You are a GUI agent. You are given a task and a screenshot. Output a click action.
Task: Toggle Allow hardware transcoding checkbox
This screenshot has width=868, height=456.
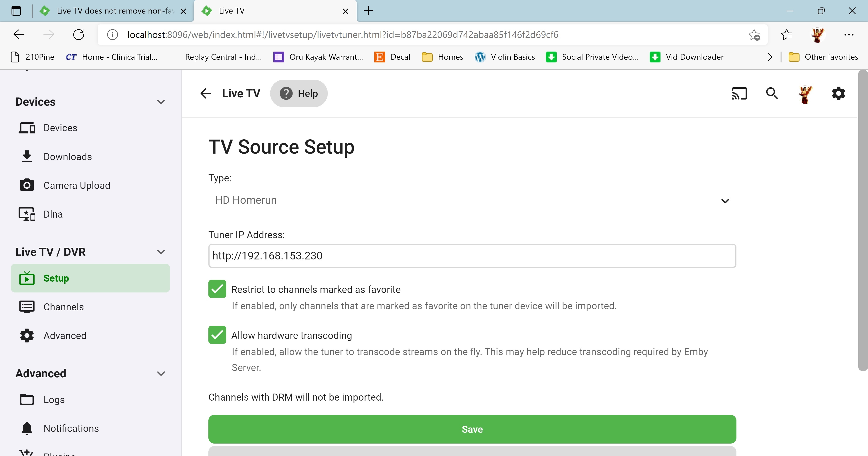click(x=217, y=335)
